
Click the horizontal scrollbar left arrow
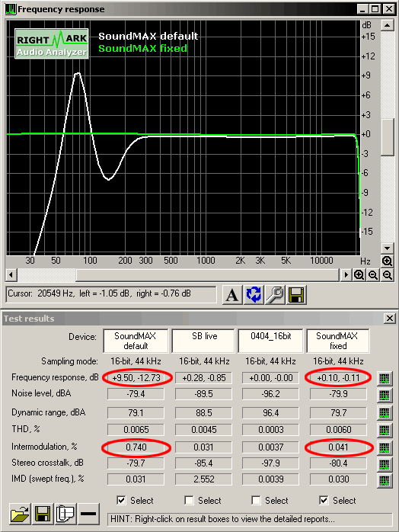tap(11, 275)
